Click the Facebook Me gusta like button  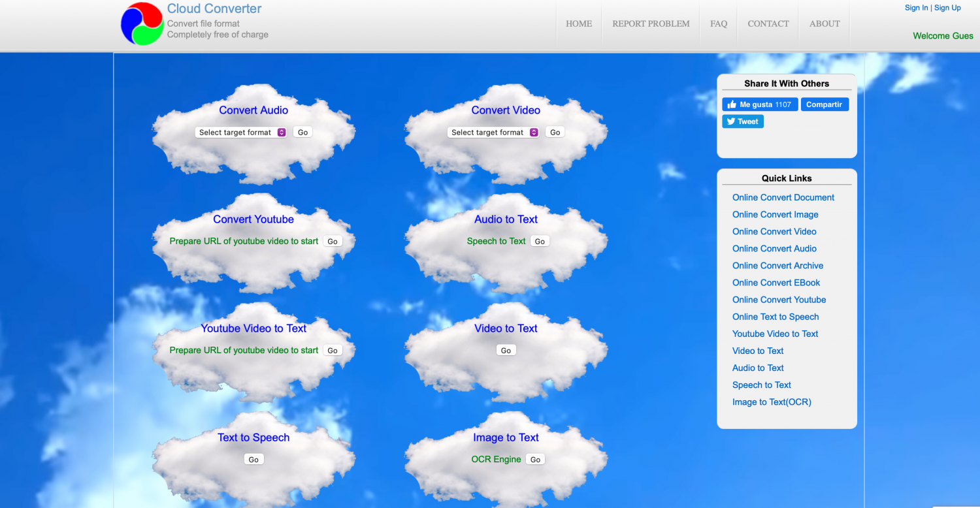[x=759, y=104]
